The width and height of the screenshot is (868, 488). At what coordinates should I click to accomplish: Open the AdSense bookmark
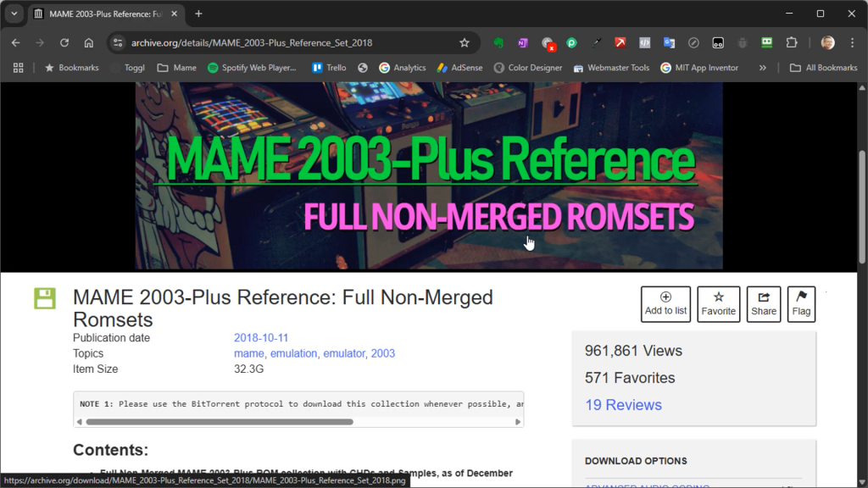pyautogui.click(x=459, y=68)
